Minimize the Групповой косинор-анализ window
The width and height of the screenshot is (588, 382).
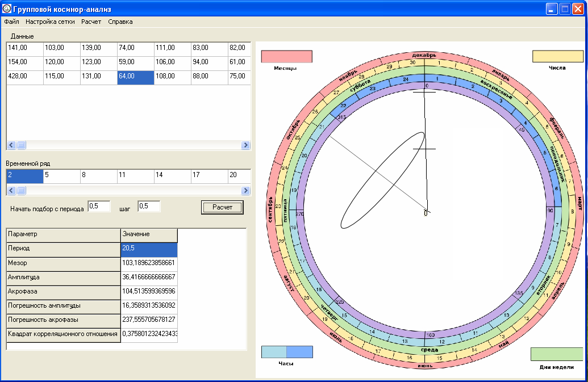[551, 9]
